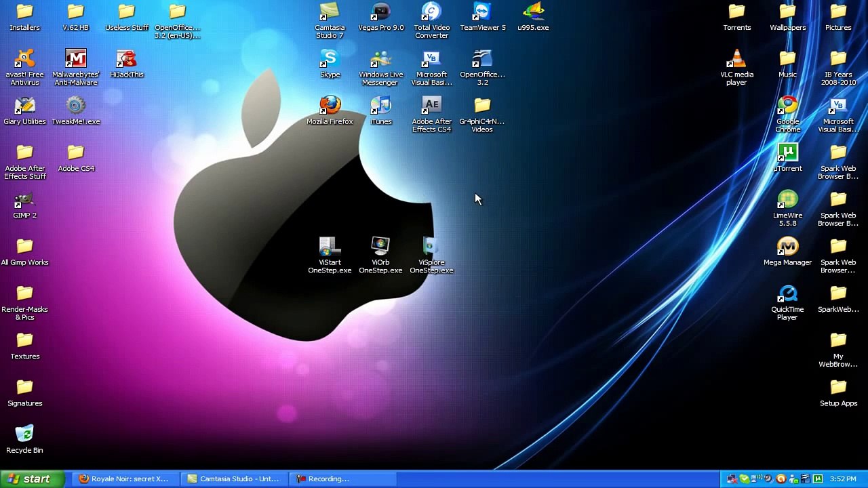Select the Setup Apps folder
Viewport: 868px width, 488px height.
click(x=838, y=393)
